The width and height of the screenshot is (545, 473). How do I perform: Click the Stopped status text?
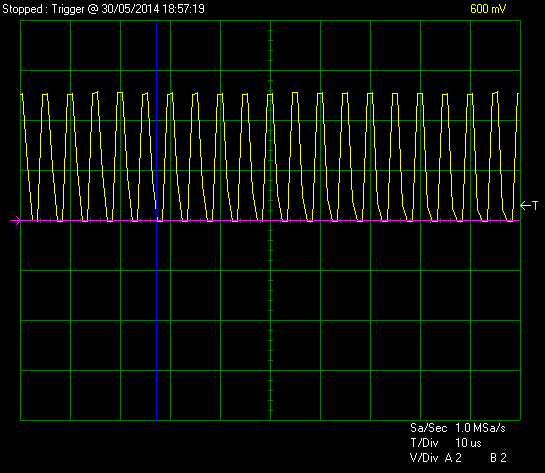(23, 9)
